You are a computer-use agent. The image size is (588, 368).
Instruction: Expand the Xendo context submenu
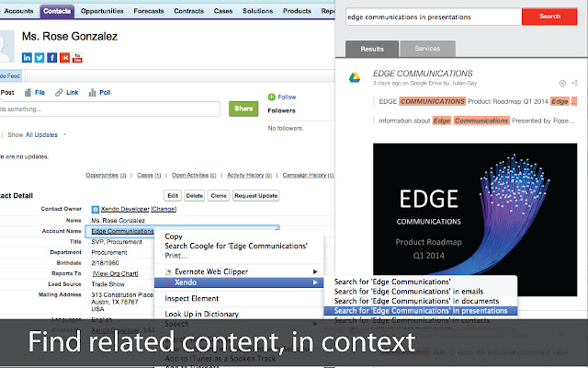click(x=239, y=282)
